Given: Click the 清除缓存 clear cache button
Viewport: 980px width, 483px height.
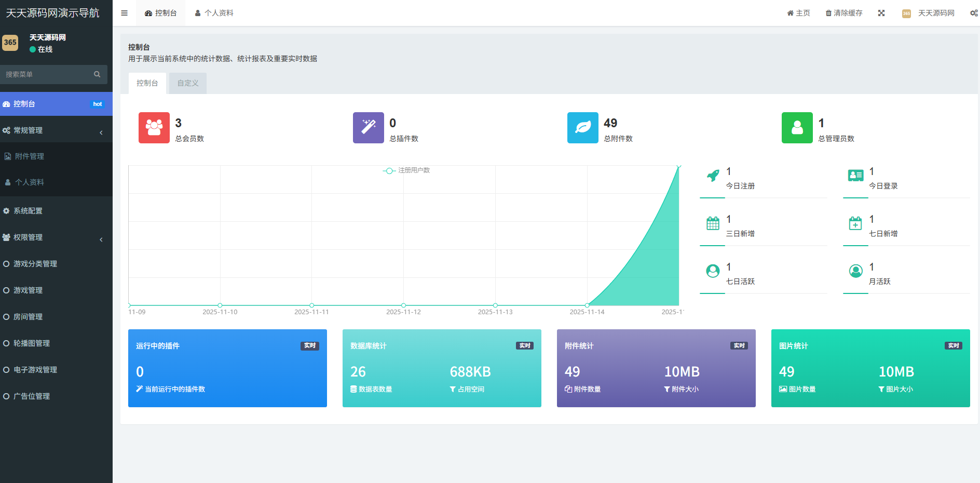Looking at the screenshot, I should pyautogui.click(x=844, y=13).
